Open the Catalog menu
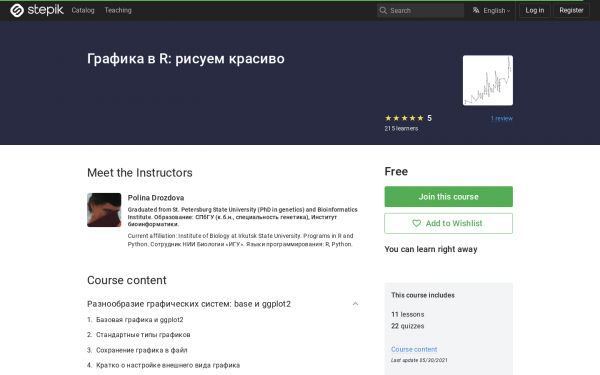The width and height of the screenshot is (600, 375). [83, 10]
